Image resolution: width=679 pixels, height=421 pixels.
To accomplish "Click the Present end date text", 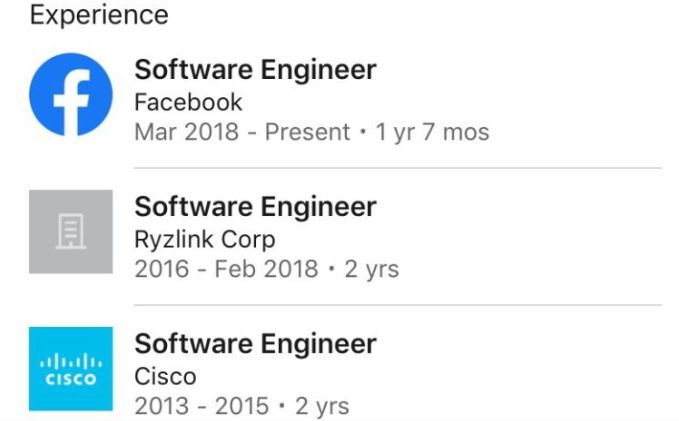I will point(307,132).
